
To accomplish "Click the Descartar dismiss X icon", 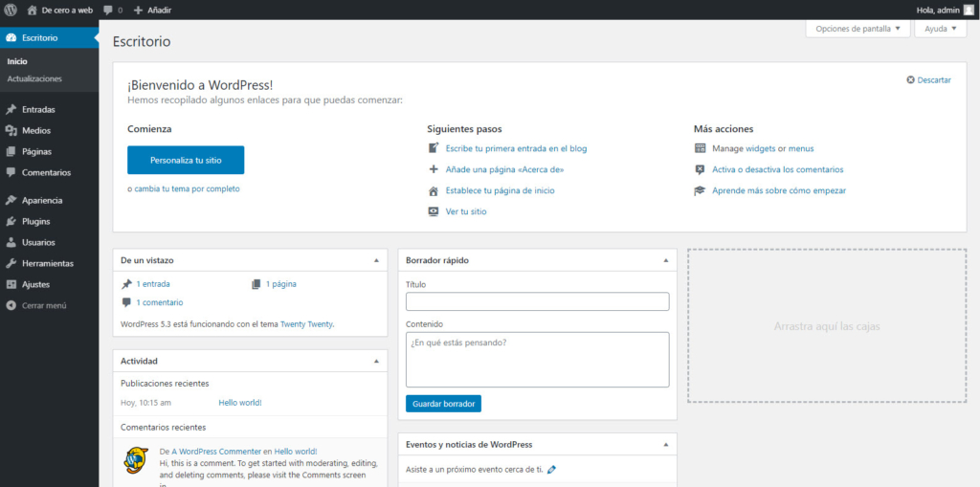I will 911,80.
